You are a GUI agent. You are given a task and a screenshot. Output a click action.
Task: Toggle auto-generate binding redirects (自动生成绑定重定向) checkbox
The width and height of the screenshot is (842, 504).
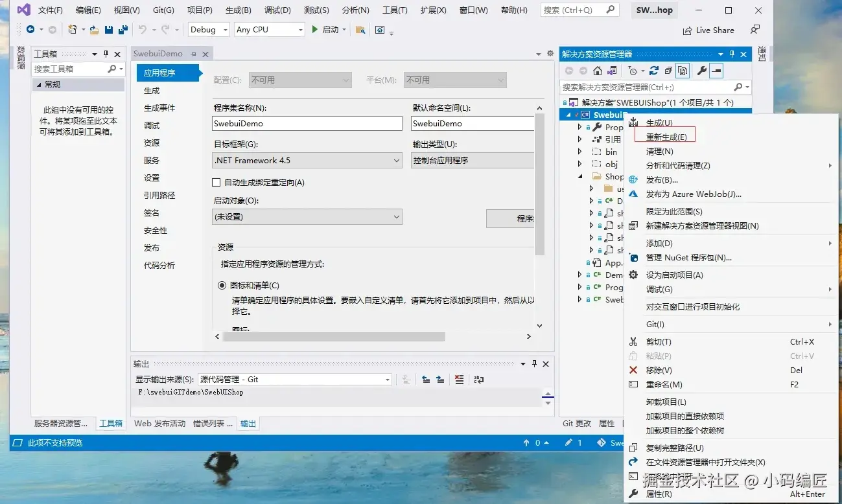(217, 183)
